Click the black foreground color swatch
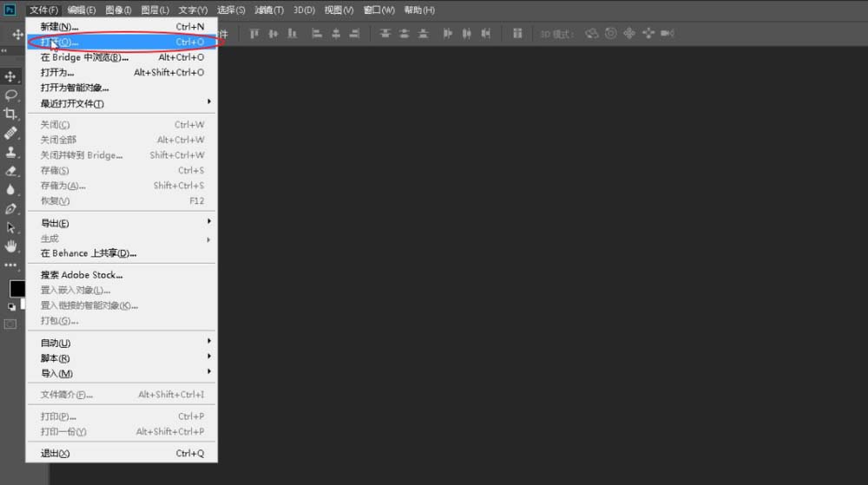Screen dimensions: 868x485 click(x=16, y=288)
